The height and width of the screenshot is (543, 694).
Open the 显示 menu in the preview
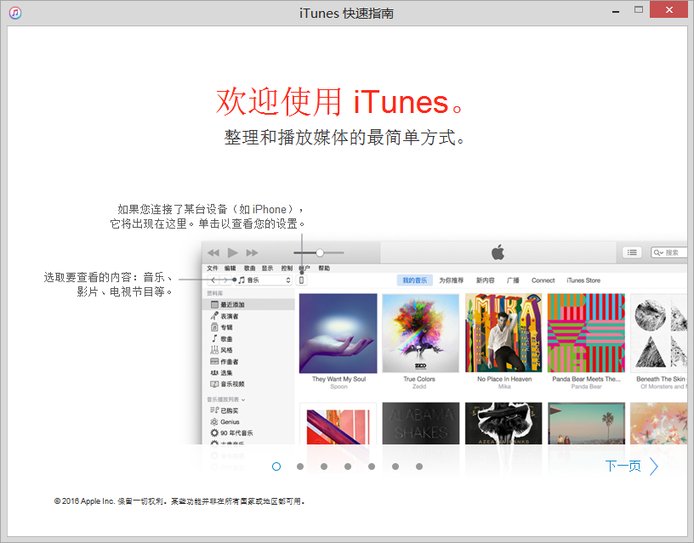click(267, 268)
